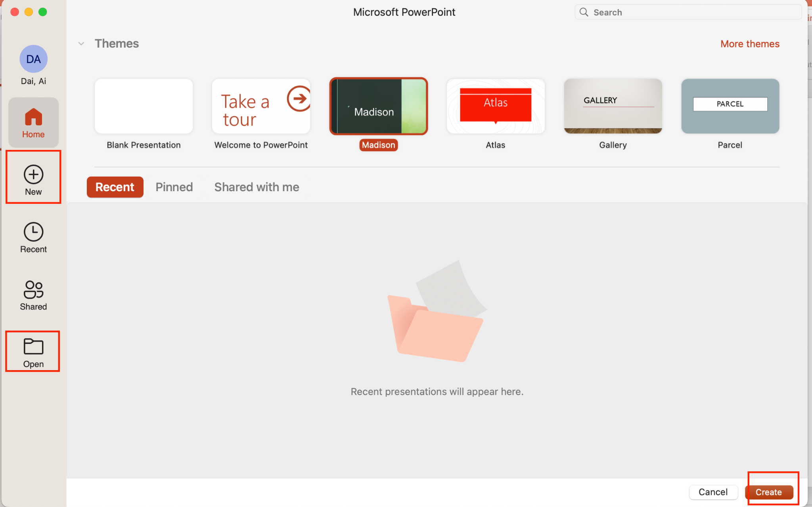812x507 pixels.
Task: Switch to the Pinned tab
Action: point(174,186)
